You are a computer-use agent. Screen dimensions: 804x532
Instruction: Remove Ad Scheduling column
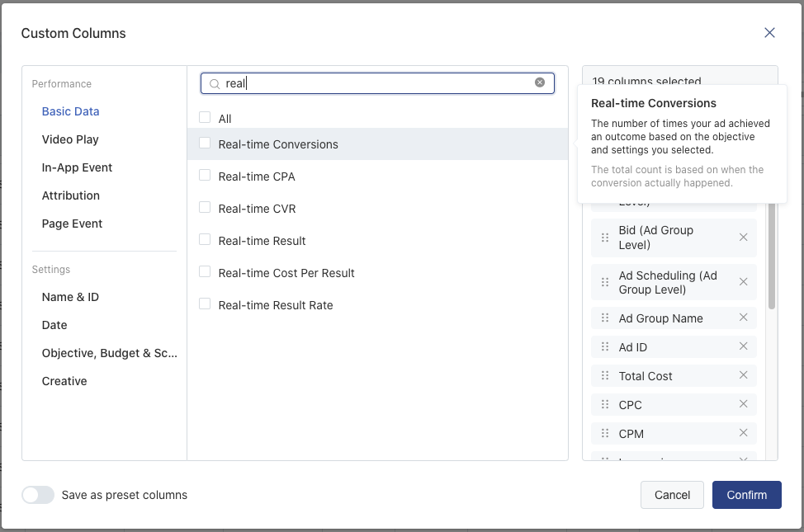[743, 282]
